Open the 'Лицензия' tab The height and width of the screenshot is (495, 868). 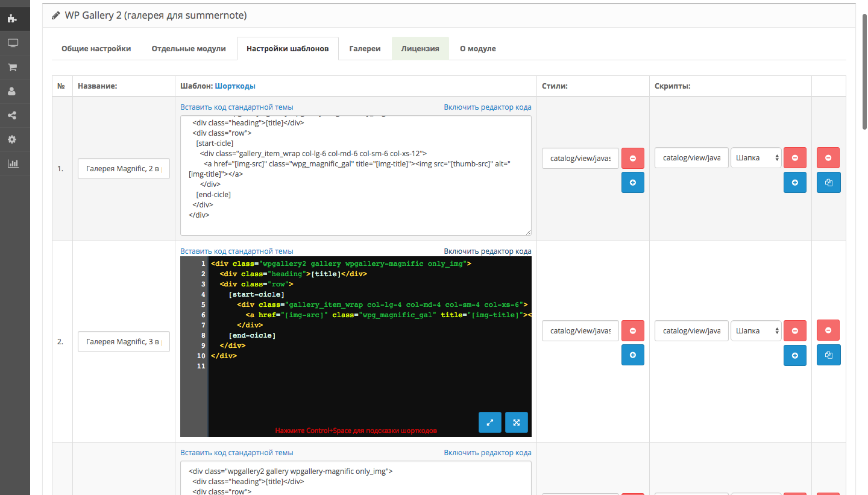tap(420, 48)
